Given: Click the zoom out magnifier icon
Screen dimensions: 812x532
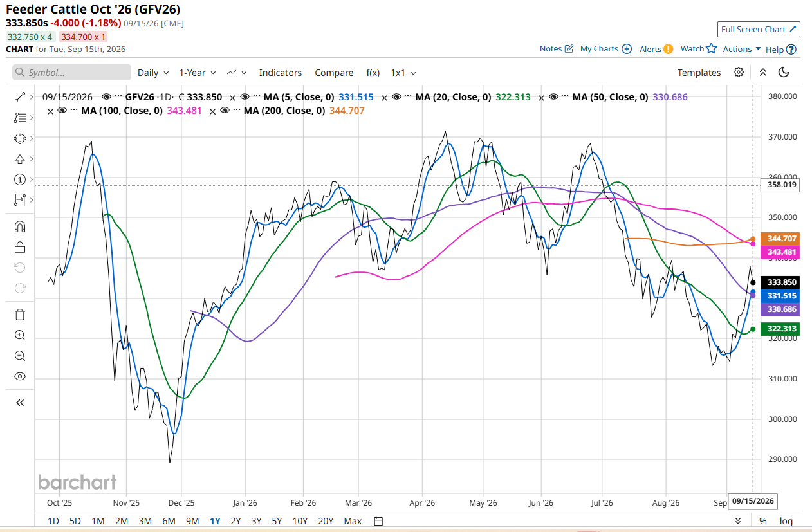Looking at the screenshot, I should click(19, 356).
